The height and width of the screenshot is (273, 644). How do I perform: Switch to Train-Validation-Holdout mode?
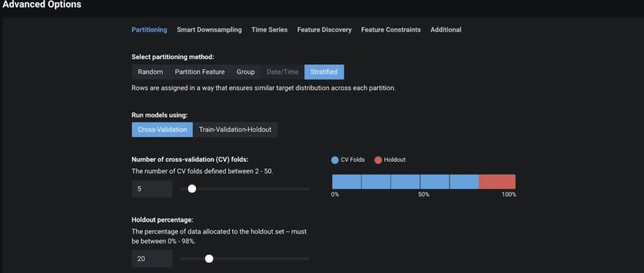(235, 130)
